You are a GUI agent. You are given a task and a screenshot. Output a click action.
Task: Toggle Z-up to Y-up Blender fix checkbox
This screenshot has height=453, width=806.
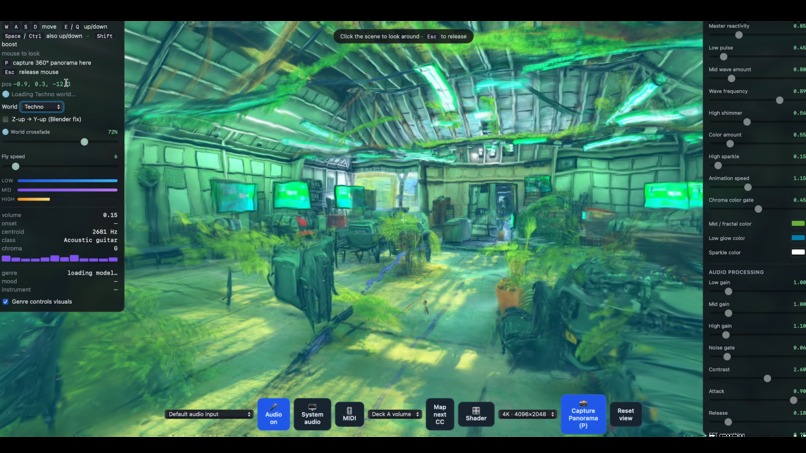click(6, 119)
